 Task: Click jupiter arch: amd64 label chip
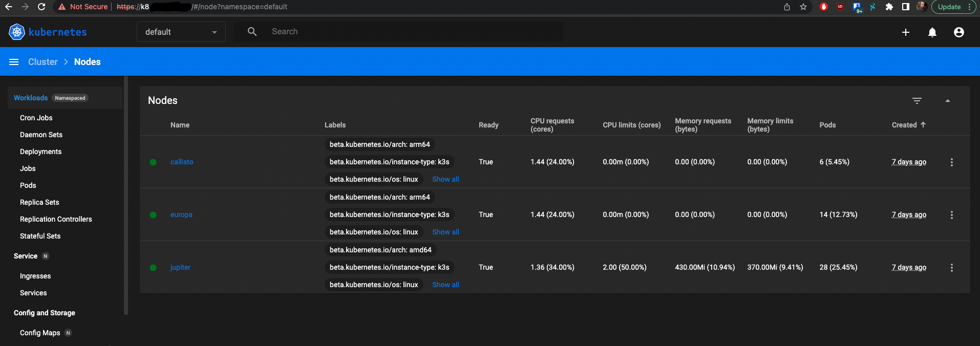[x=380, y=250]
